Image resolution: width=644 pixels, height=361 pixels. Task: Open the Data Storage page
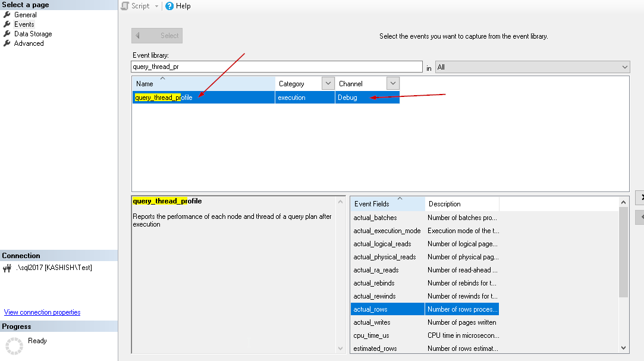tap(33, 34)
